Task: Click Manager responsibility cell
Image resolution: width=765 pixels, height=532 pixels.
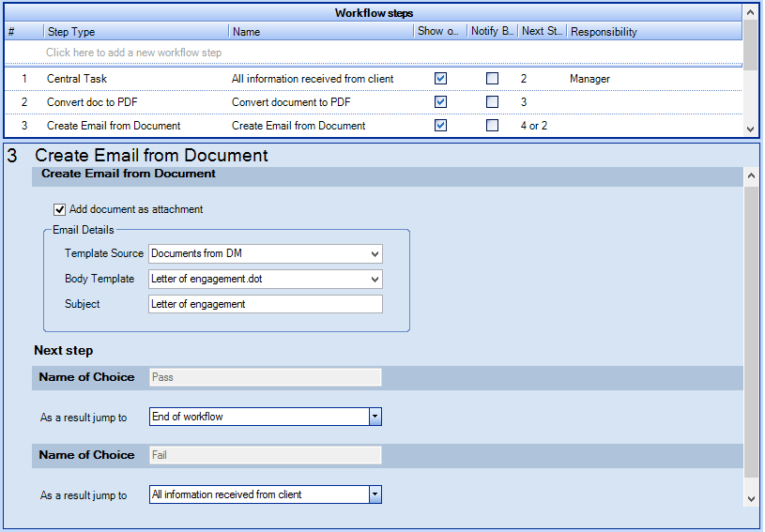Action: (589, 79)
